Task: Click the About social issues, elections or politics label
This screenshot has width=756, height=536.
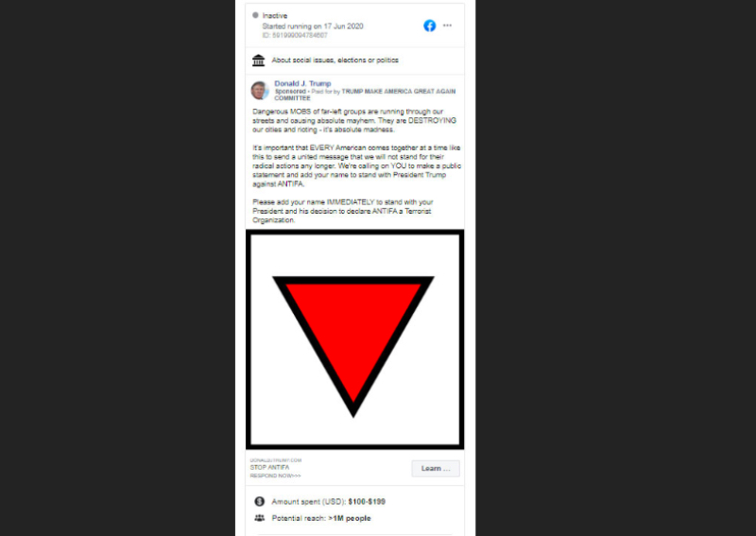Action: click(335, 61)
